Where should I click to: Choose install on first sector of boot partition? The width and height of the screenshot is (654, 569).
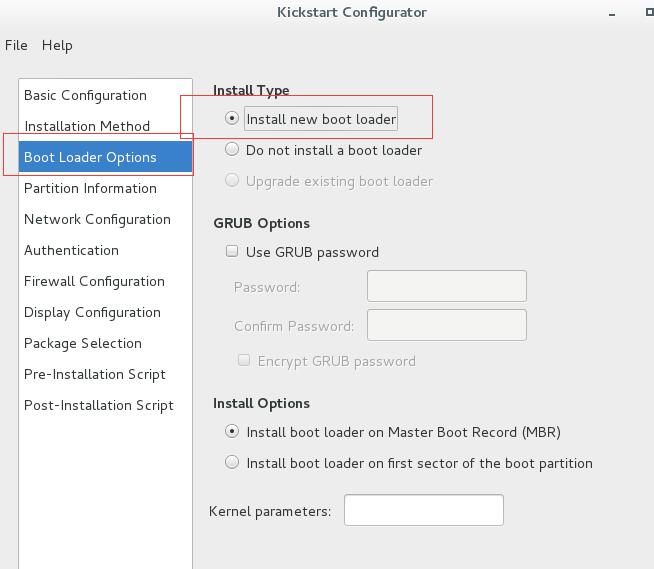click(x=232, y=462)
